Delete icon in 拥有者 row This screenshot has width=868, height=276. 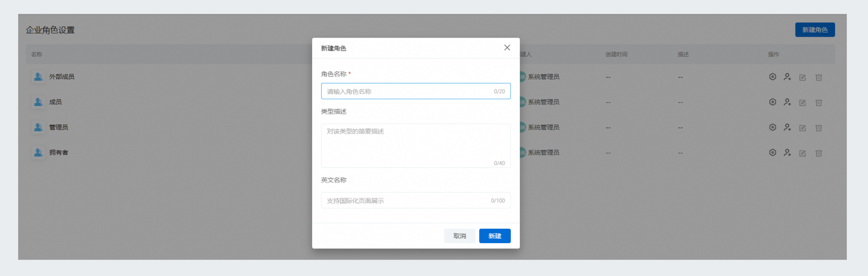pyautogui.click(x=818, y=153)
